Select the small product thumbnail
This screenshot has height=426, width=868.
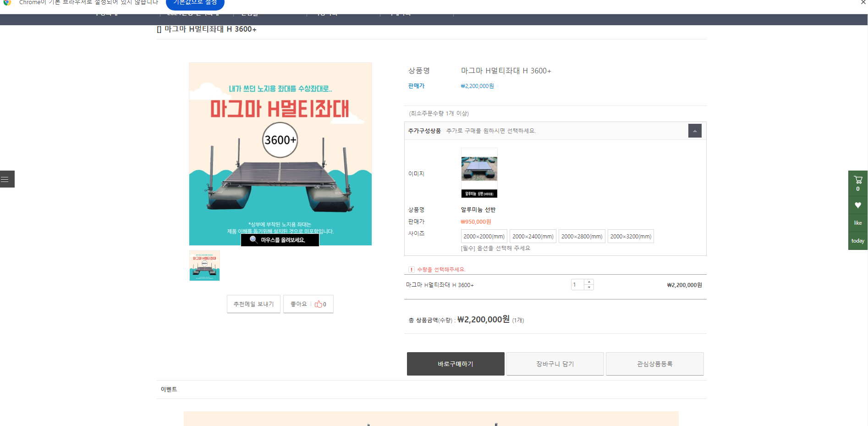pyautogui.click(x=204, y=266)
